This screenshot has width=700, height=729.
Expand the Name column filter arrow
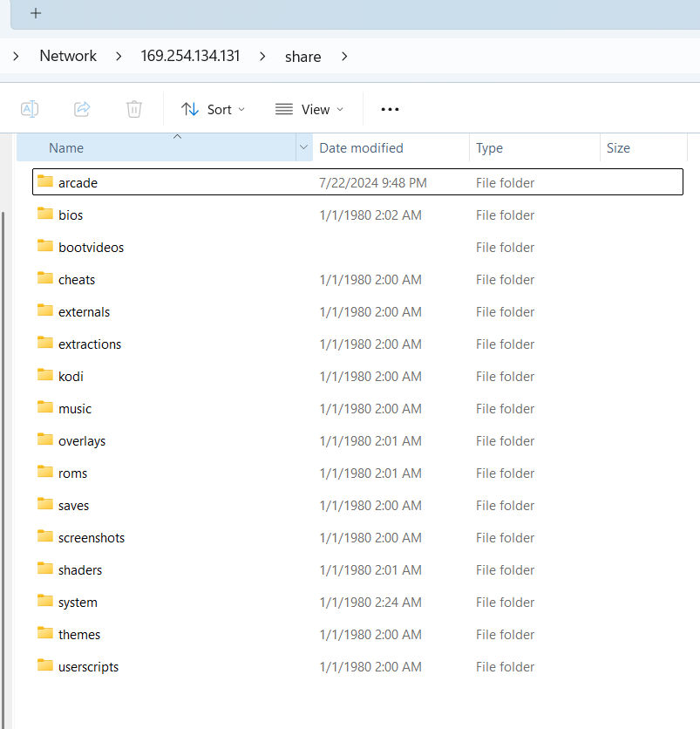tap(303, 148)
